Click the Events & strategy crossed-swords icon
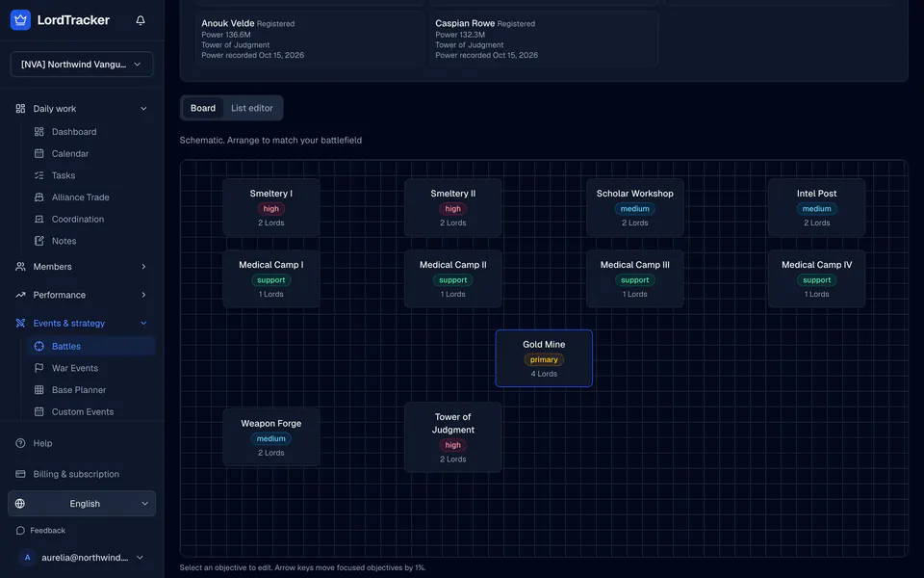The width and height of the screenshot is (924, 578). [x=20, y=324]
